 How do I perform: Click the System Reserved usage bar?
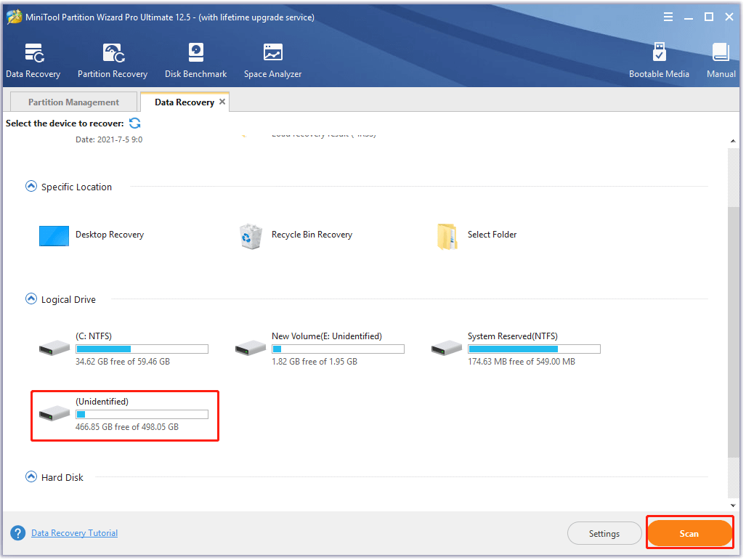click(x=535, y=349)
